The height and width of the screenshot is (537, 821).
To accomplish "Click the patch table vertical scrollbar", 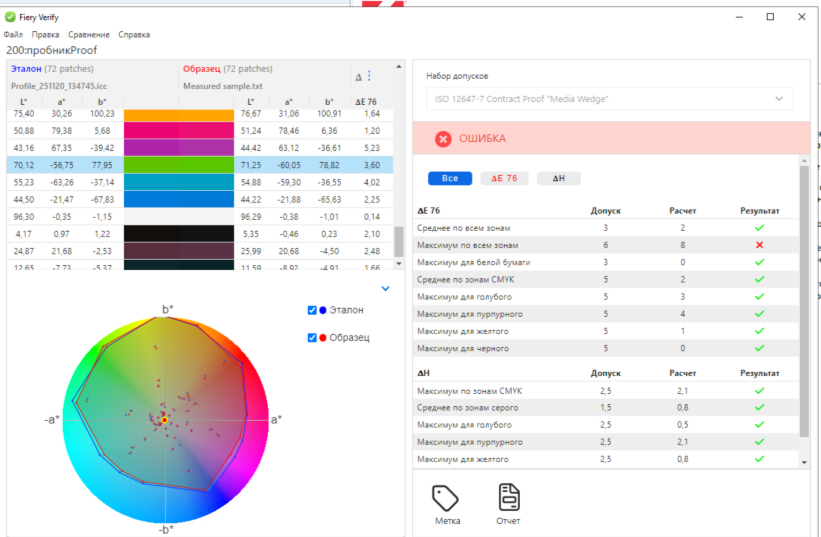I will 398,240.
